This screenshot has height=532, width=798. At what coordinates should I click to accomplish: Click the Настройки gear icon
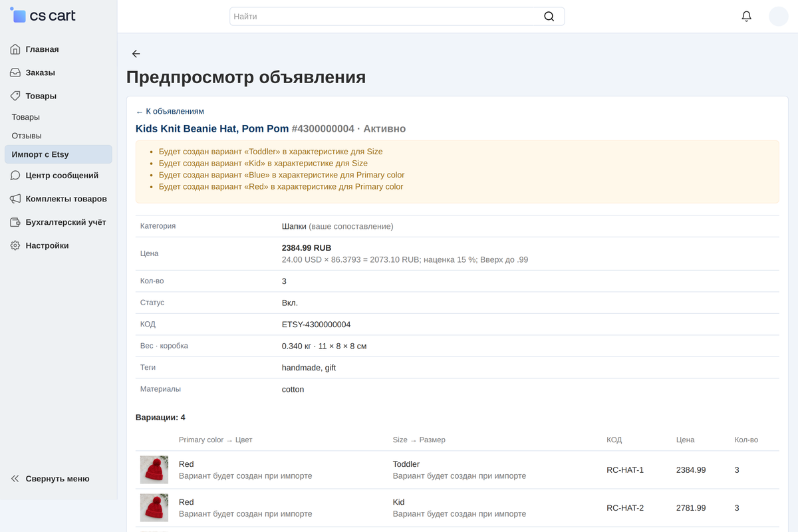(15, 245)
